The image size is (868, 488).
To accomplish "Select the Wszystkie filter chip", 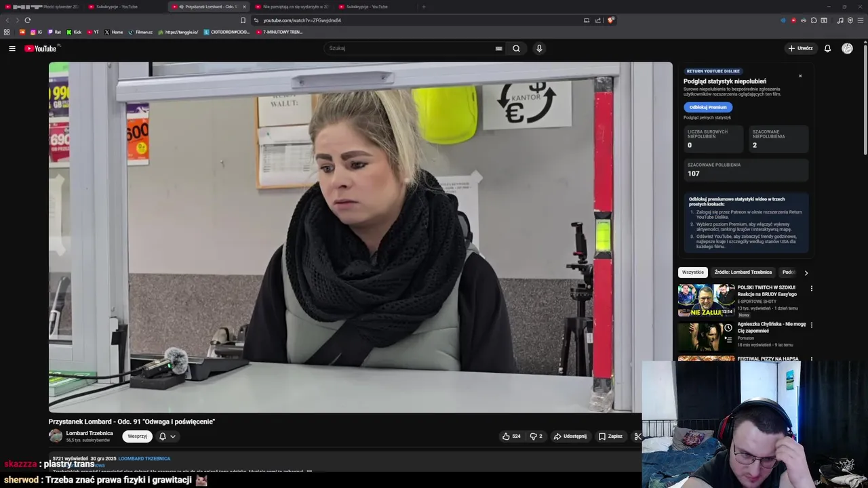I will click(x=693, y=272).
